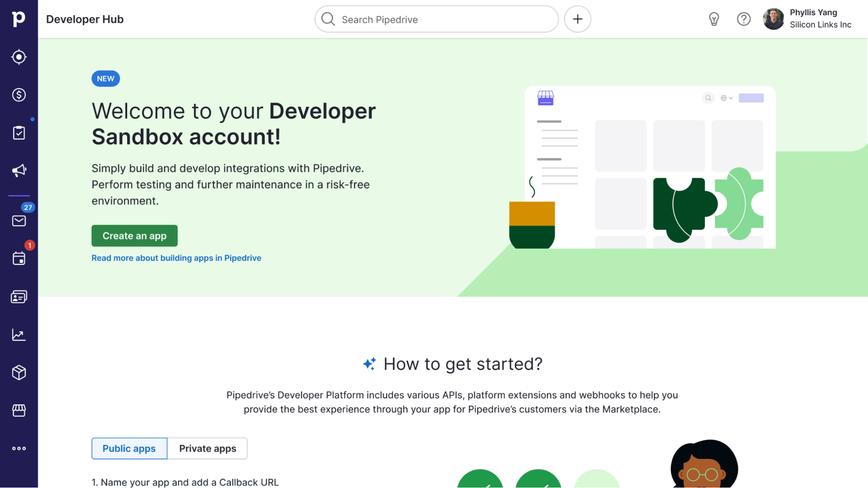The width and height of the screenshot is (868, 488).
Task: Expand the more options ellipsis in sidebar
Action: coord(19,448)
